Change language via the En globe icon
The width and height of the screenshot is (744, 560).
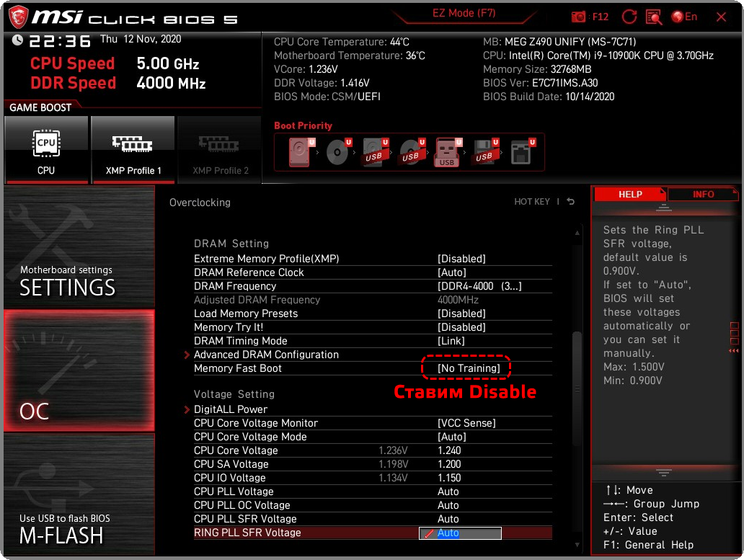click(684, 17)
